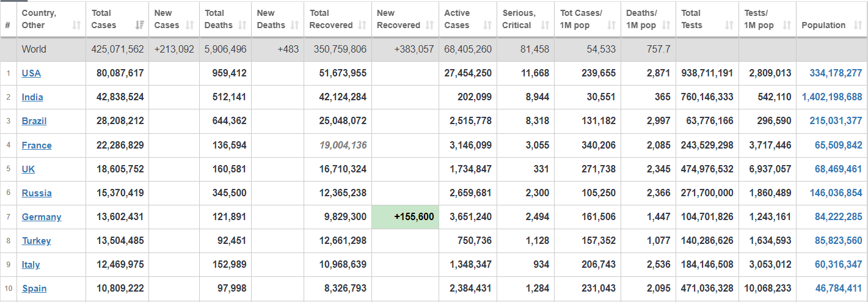Select World serious critical 81,458

534,50
